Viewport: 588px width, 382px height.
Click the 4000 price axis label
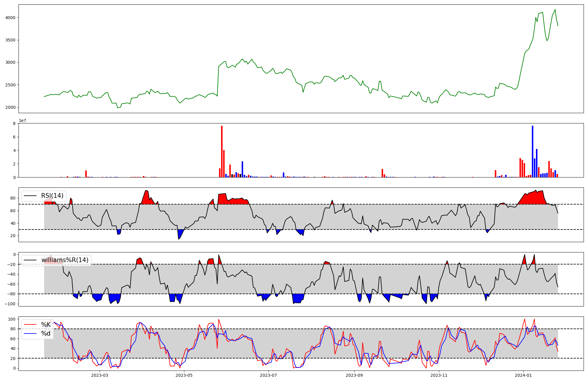10,18
